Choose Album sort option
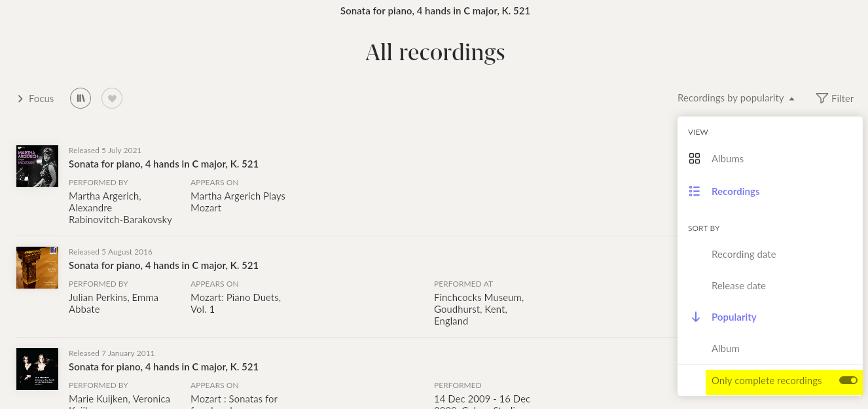 (x=725, y=349)
